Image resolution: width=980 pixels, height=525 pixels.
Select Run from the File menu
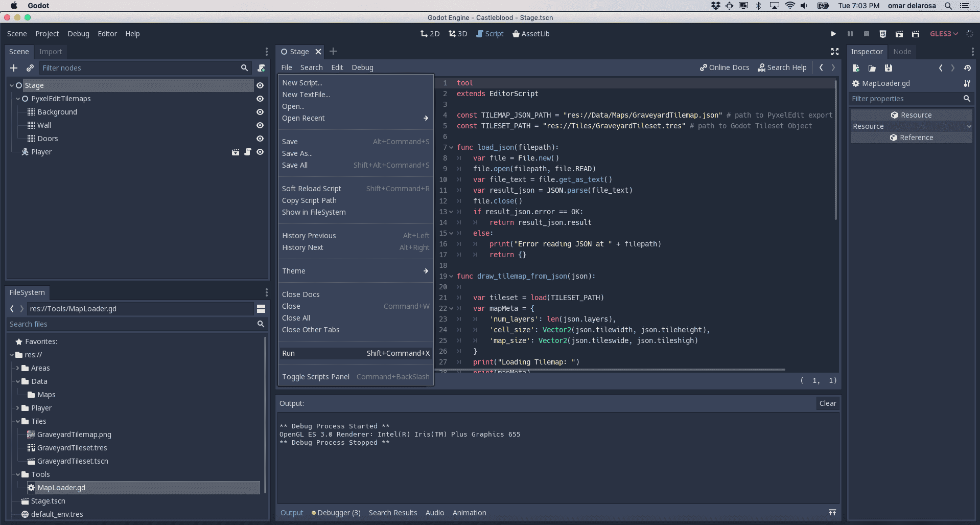coord(289,353)
